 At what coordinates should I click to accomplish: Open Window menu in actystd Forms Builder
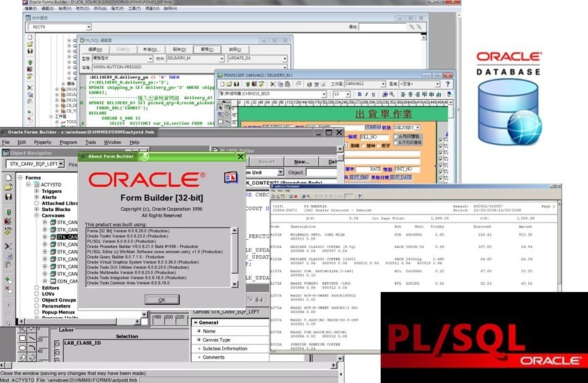[x=112, y=143]
